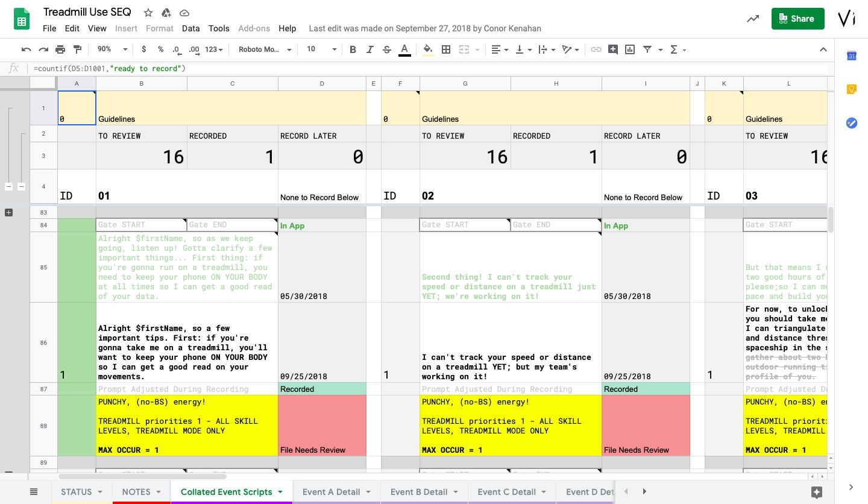Select the paint format tool
Image resolution: width=868 pixels, height=504 pixels.
coord(77,49)
